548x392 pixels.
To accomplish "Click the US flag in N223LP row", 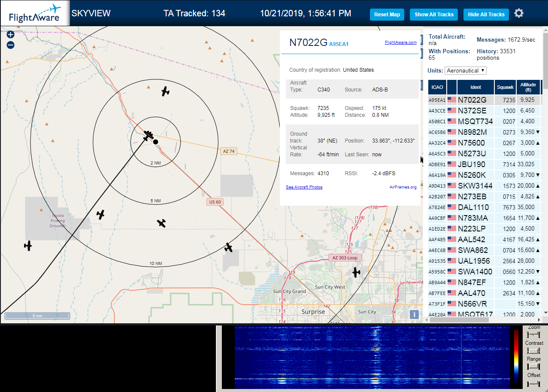I will pos(452,228).
